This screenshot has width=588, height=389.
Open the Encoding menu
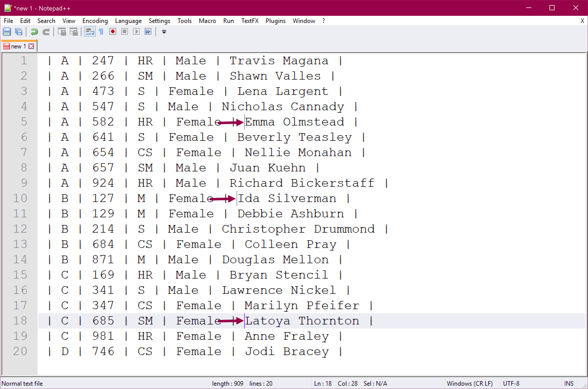point(95,21)
